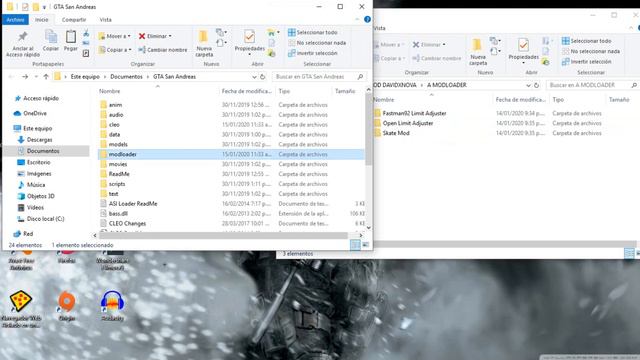Open the Copiar a dropdown

point(115,50)
